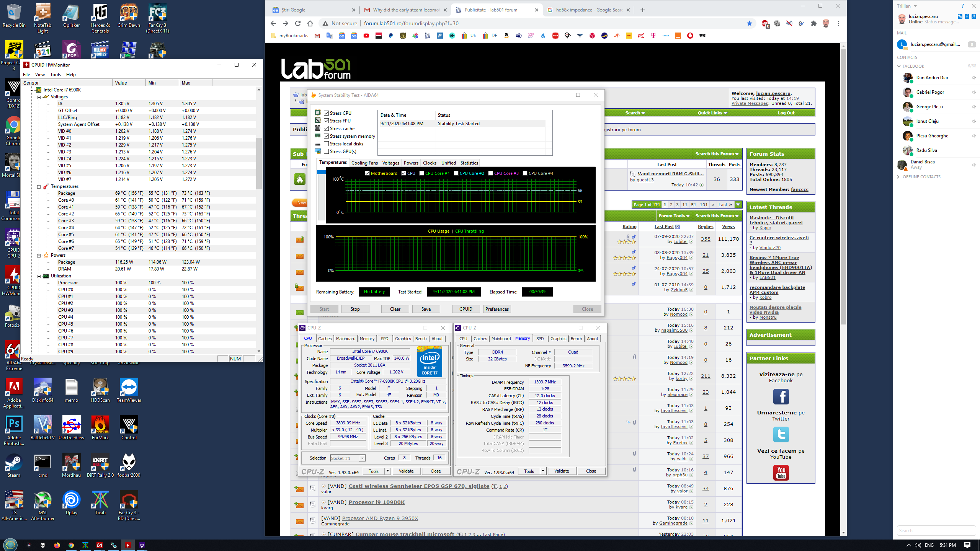Uncheck Stress cache option
Image resolution: width=980 pixels, height=551 pixels.
click(x=327, y=129)
